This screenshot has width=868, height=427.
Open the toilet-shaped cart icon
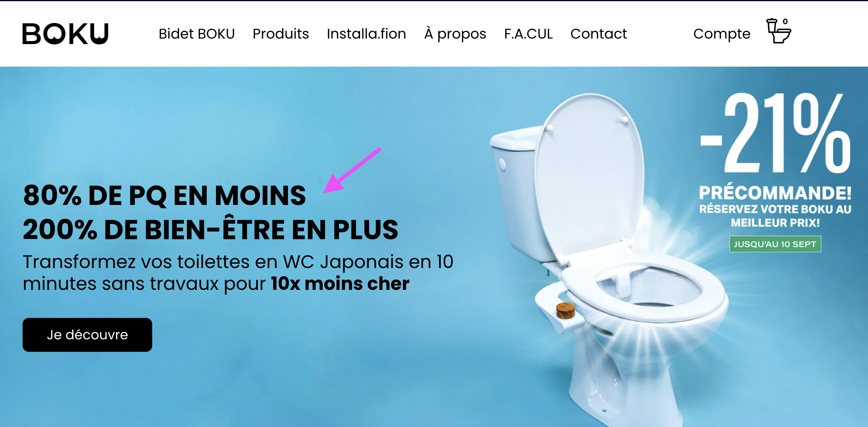point(778,31)
